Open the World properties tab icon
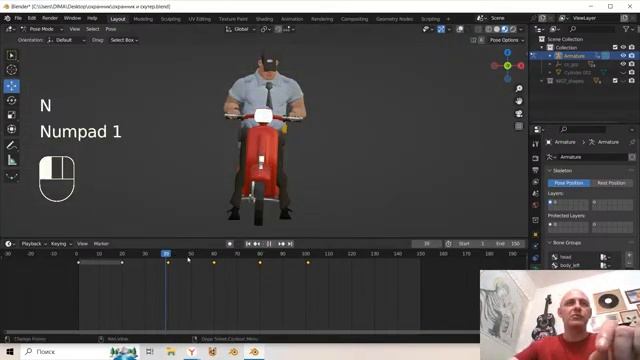Image resolution: width=640 pixels, height=360 pixels. [x=536, y=205]
